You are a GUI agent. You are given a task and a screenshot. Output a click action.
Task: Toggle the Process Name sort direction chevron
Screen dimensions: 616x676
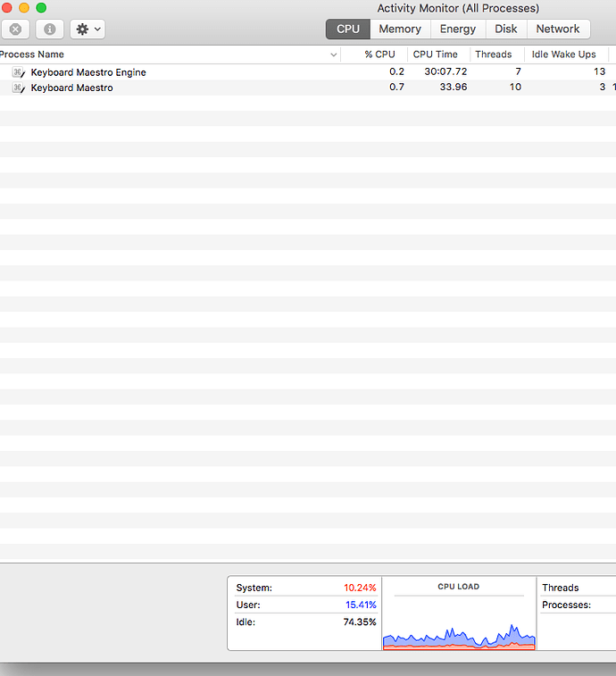(x=333, y=54)
